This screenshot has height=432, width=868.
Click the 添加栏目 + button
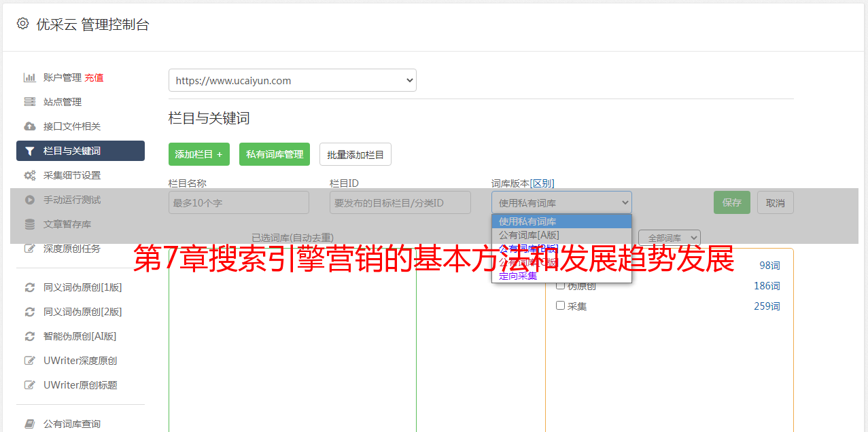click(199, 154)
